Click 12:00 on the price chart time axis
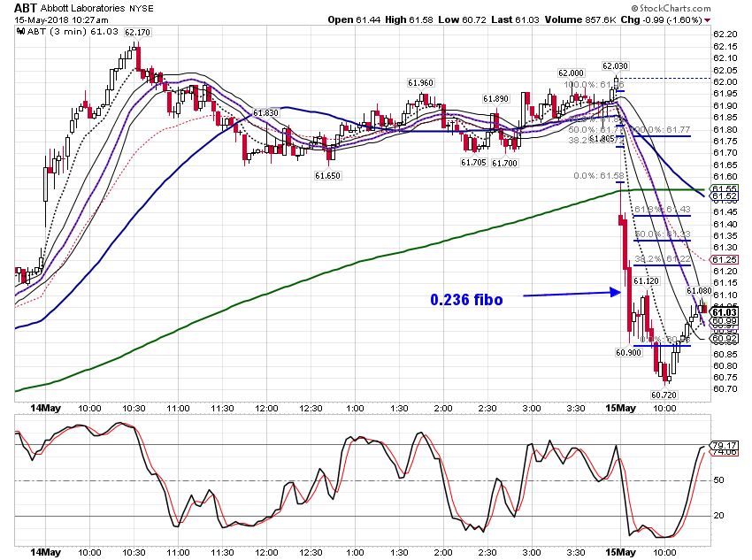Screen dimensions: 752x560 [x=266, y=409]
